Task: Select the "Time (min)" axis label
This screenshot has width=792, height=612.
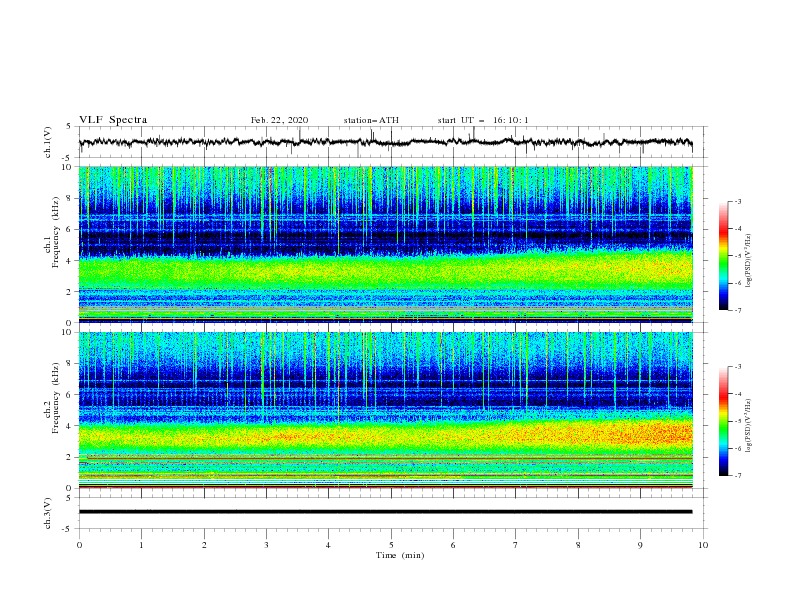Action: point(400,555)
